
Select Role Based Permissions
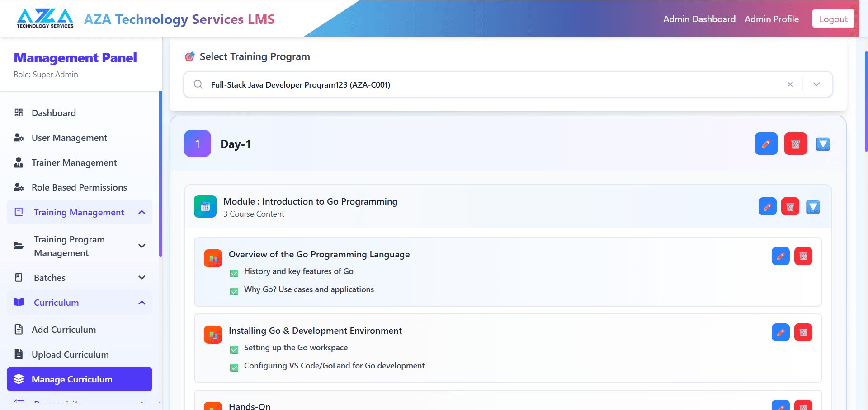pyautogui.click(x=79, y=187)
